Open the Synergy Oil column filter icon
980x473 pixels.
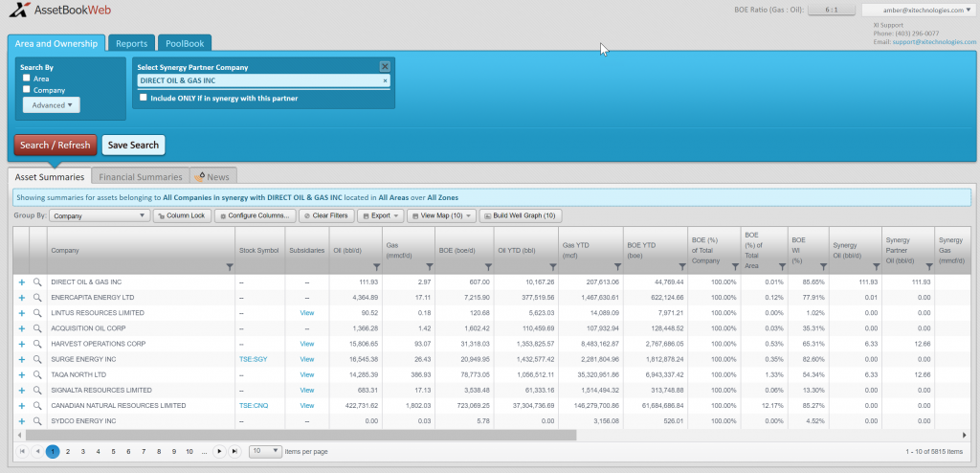877,267
